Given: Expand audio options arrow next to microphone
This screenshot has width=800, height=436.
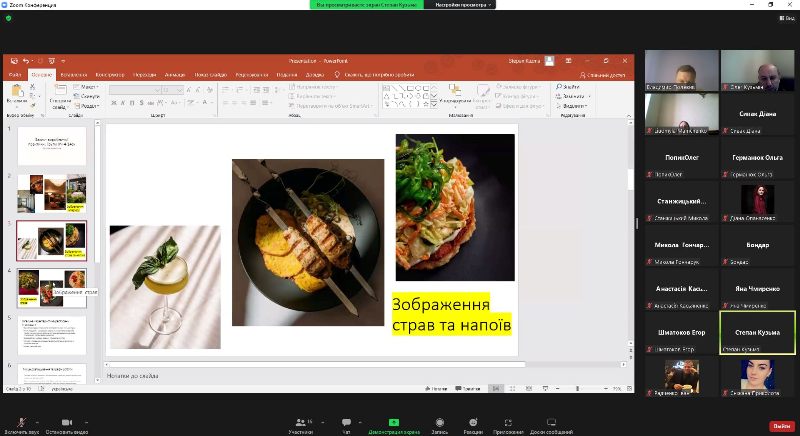Looking at the screenshot, I should point(37,422).
